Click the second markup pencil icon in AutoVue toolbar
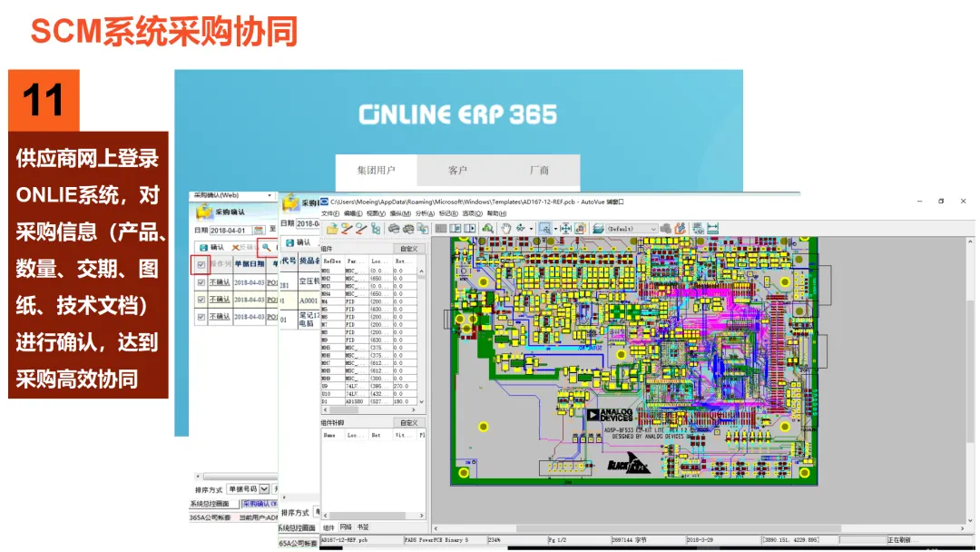The width and height of the screenshot is (980, 552). point(361,229)
